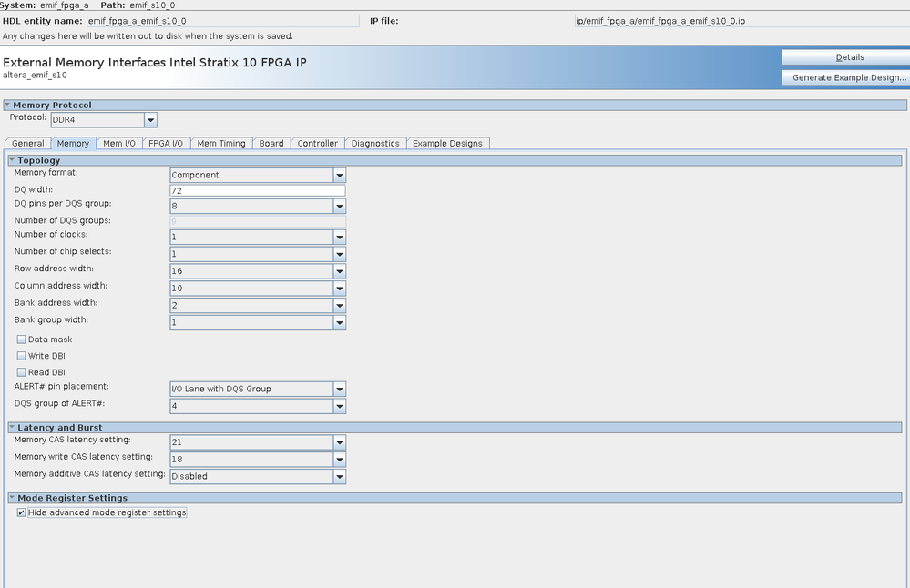Click the IP file path field
This screenshot has height=588, width=910.
[742, 21]
